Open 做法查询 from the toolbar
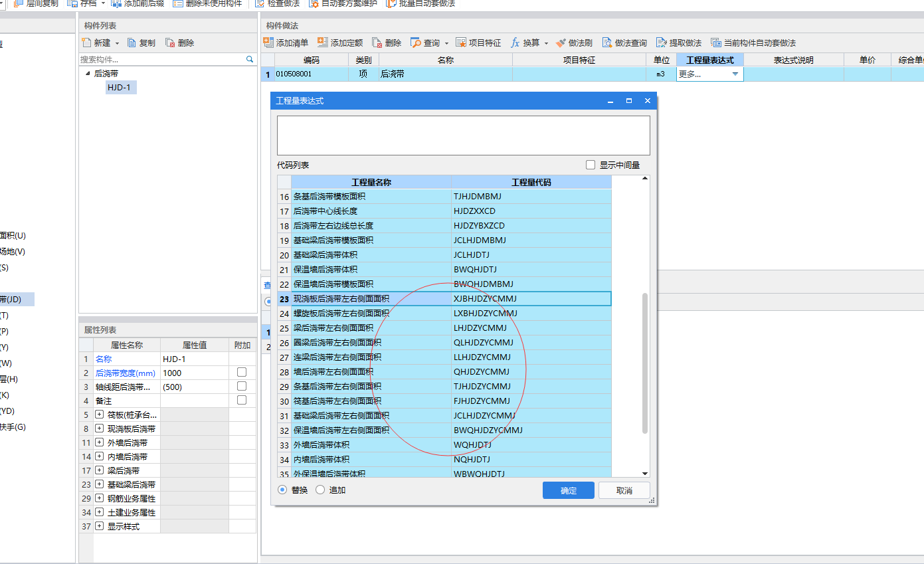This screenshot has height=564, width=924. pos(624,43)
